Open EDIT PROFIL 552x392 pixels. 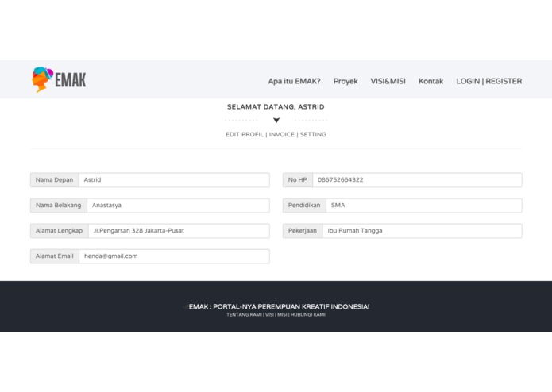(x=245, y=134)
